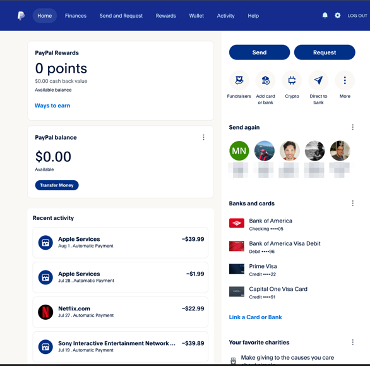Screen dimensions: 370x366
Task: Open Send again options menu
Action: pyautogui.click(x=353, y=127)
